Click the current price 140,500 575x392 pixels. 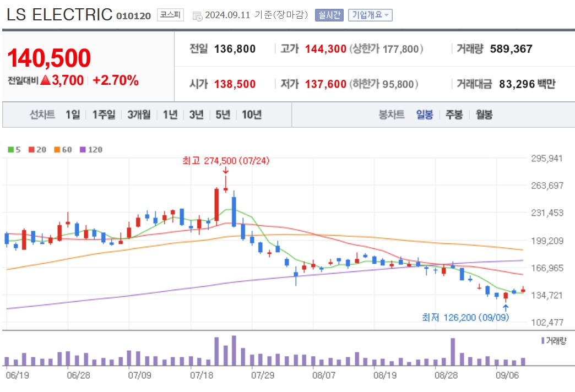click(49, 58)
